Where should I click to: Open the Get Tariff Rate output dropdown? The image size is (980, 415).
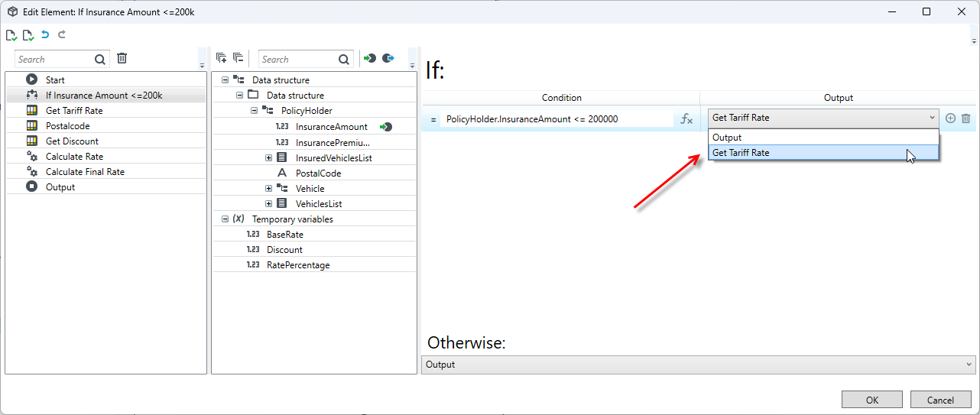[x=823, y=118]
